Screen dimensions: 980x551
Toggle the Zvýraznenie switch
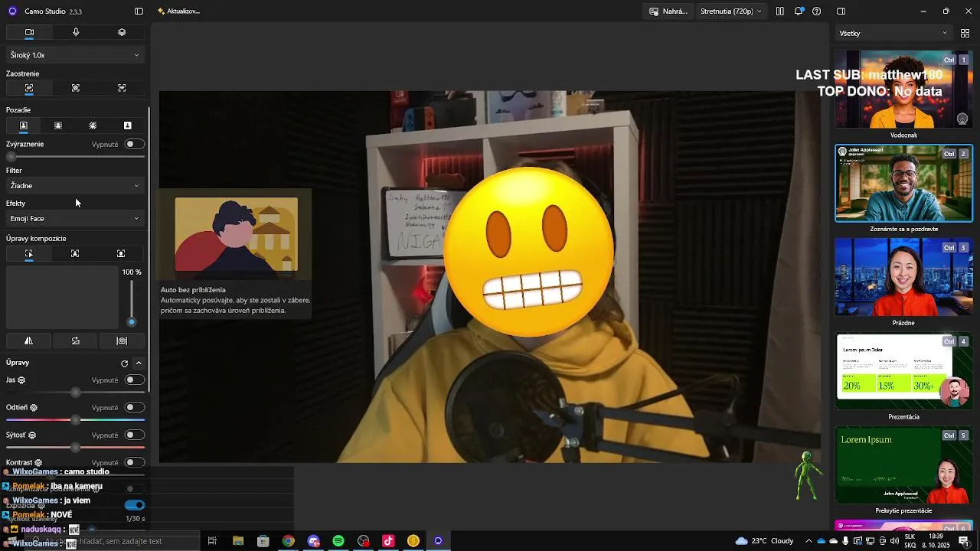coord(134,144)
